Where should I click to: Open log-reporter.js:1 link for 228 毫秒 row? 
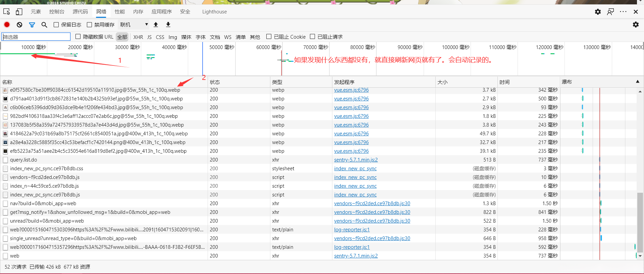[x=352, y=230]
